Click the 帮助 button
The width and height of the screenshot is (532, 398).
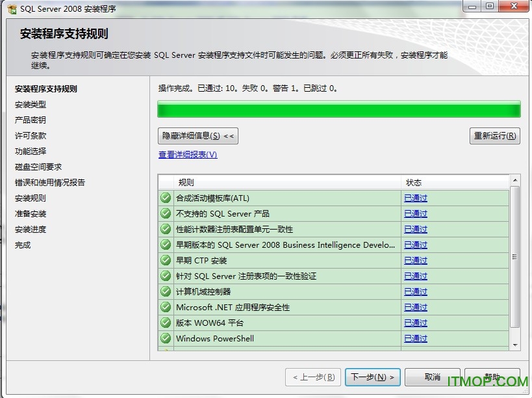click(x=492, y=377)
